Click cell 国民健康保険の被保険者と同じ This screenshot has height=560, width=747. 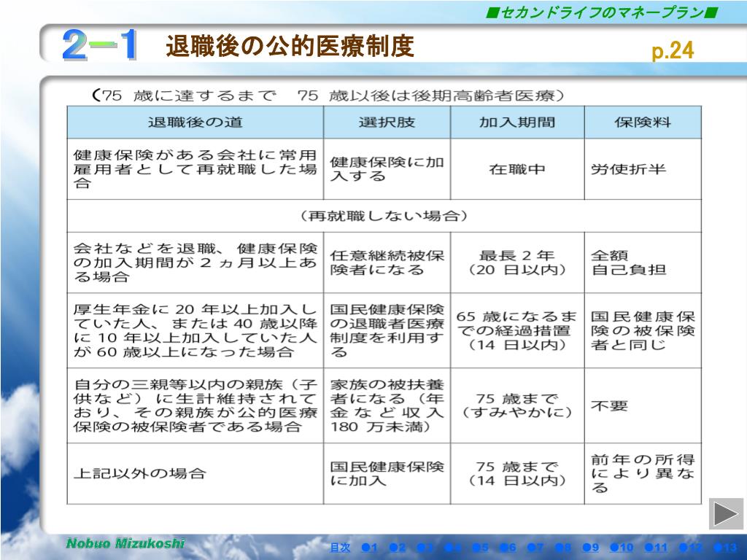(643, 330)
